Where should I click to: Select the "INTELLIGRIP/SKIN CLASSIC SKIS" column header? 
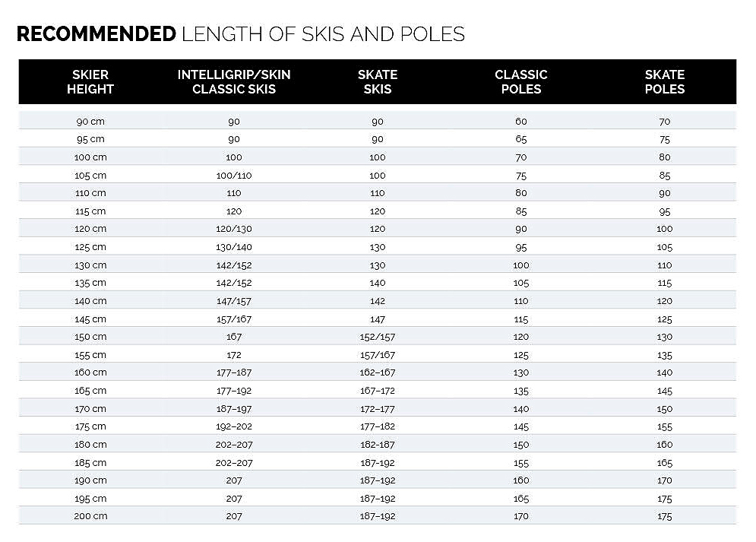point(234,81)
